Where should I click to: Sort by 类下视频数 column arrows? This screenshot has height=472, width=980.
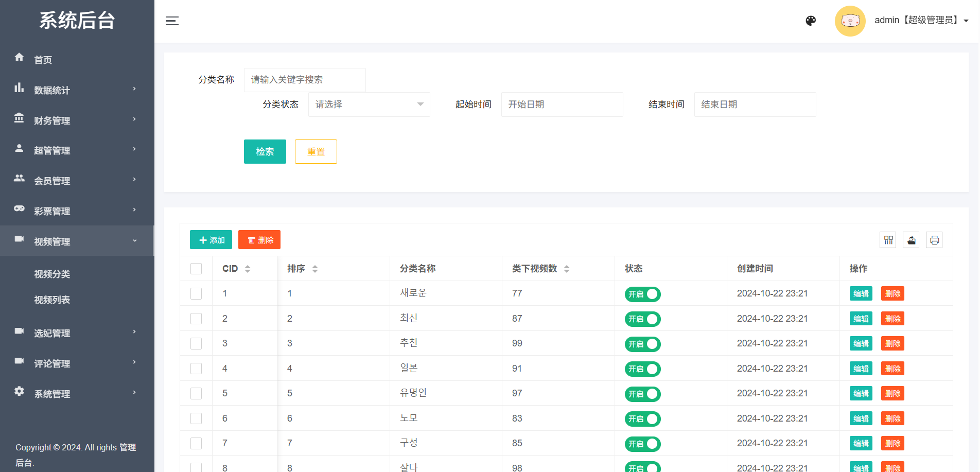567,269
